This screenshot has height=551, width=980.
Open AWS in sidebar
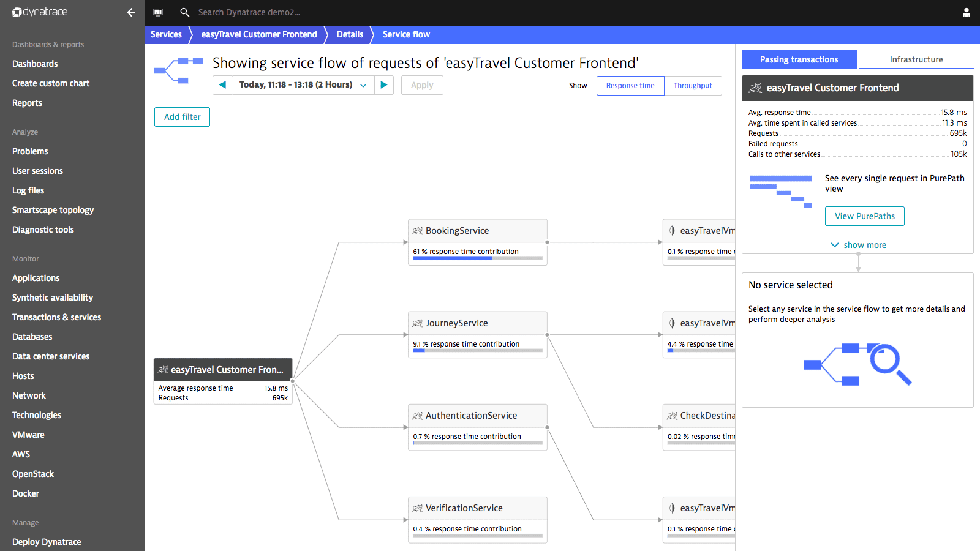tap(21, 454)
